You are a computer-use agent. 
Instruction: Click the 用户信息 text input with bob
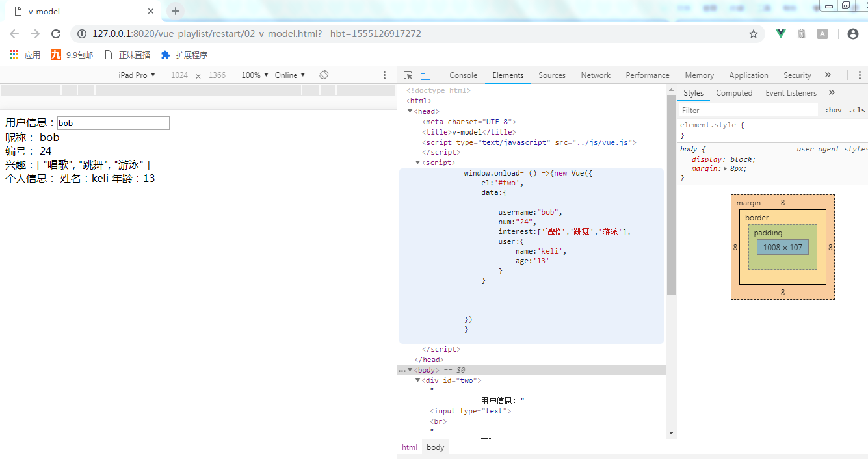(x=113, y=123)
